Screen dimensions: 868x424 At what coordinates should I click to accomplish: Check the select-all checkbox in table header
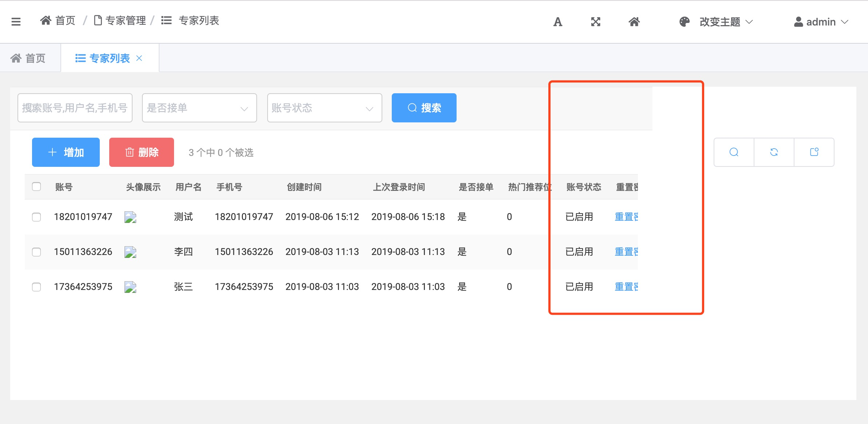coord(36,187)
